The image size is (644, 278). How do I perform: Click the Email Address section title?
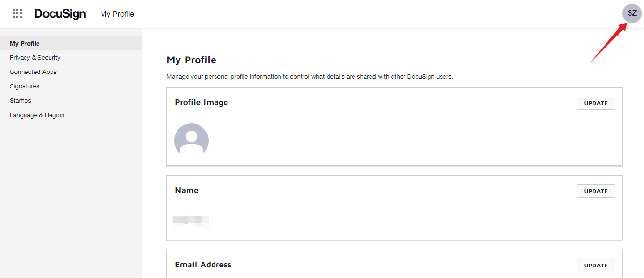[203, 265]
